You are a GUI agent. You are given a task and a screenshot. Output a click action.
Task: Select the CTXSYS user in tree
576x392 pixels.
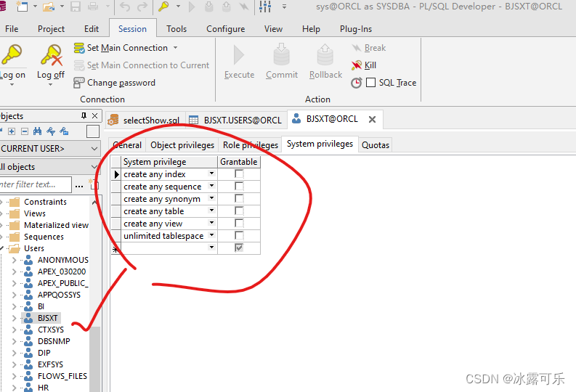(51, 330)
